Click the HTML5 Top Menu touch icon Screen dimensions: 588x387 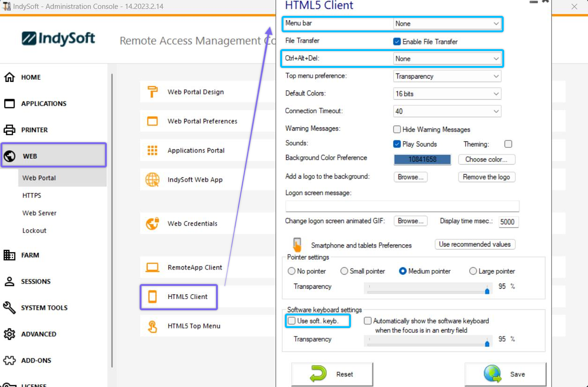(x=152, y=326)
